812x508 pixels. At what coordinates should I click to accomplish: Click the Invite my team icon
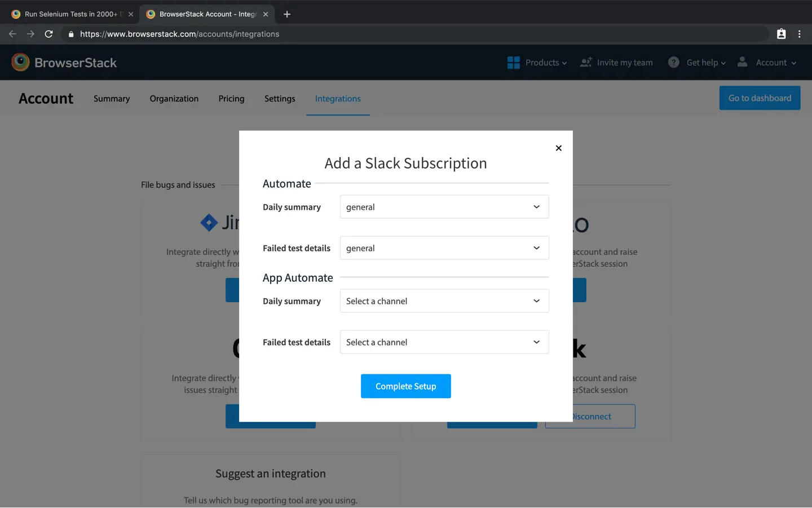586,62
